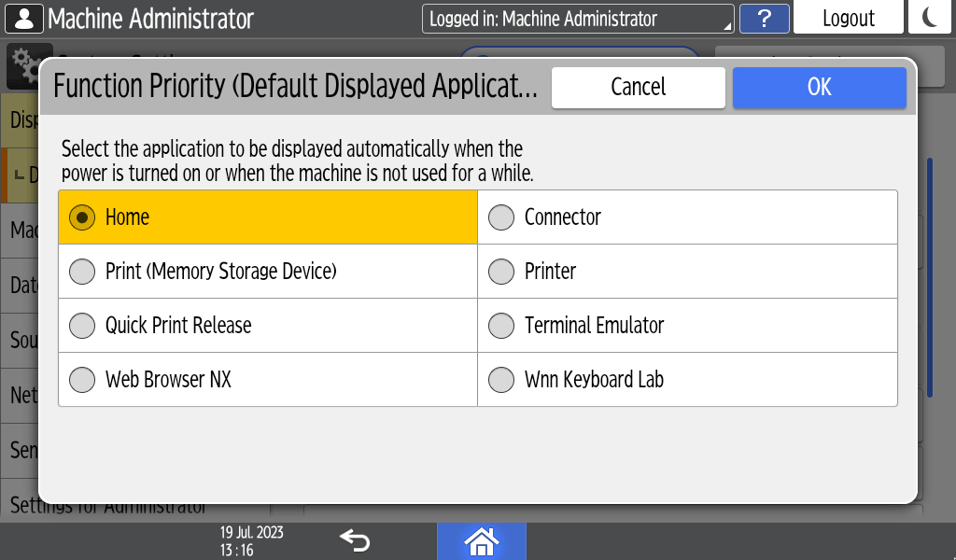
Task: Select the Printer radio button
Action: [x=502, y=272]
